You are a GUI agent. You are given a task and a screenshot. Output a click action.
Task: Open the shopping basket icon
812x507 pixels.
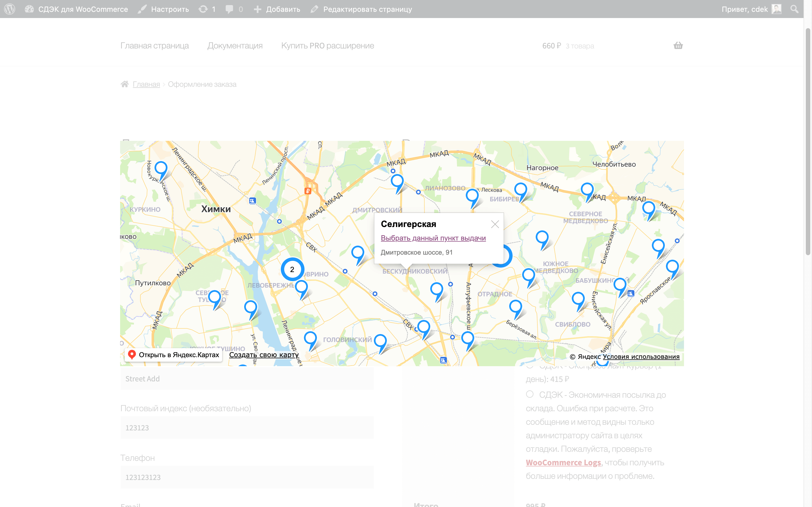[678, 45]
